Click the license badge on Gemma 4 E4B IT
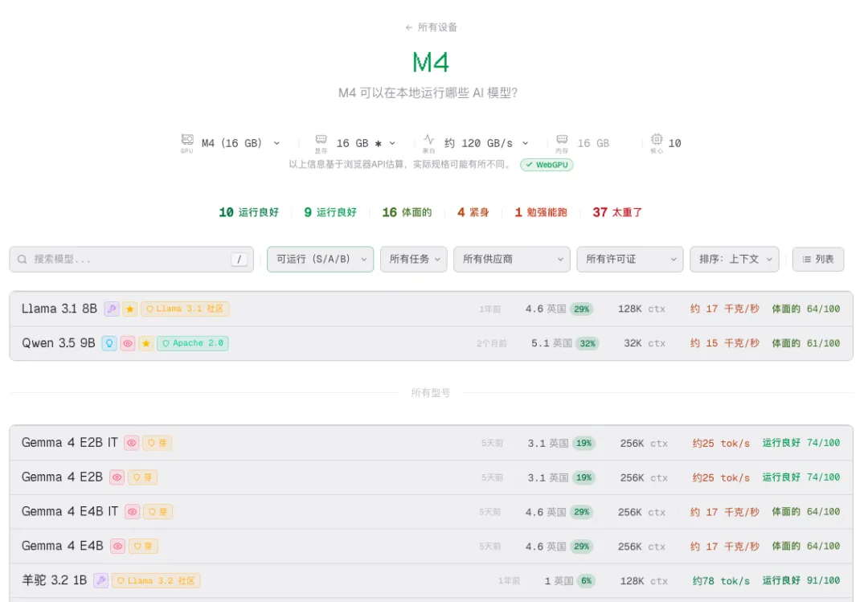The width and height of the screenshot is (868, 602). tap(158, 512)
